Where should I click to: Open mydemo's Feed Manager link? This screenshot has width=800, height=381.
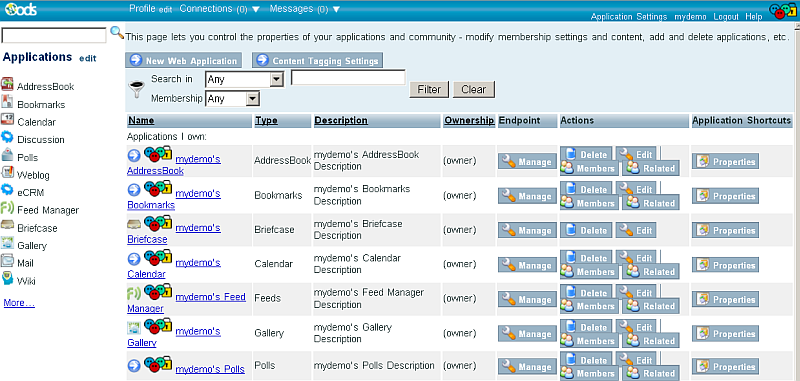click(186, 302)
